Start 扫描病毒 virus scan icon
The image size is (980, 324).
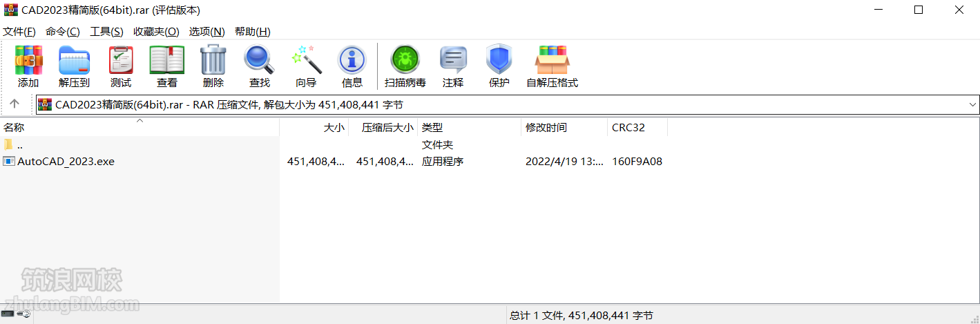pyautogui.click(x=405, y=61)
